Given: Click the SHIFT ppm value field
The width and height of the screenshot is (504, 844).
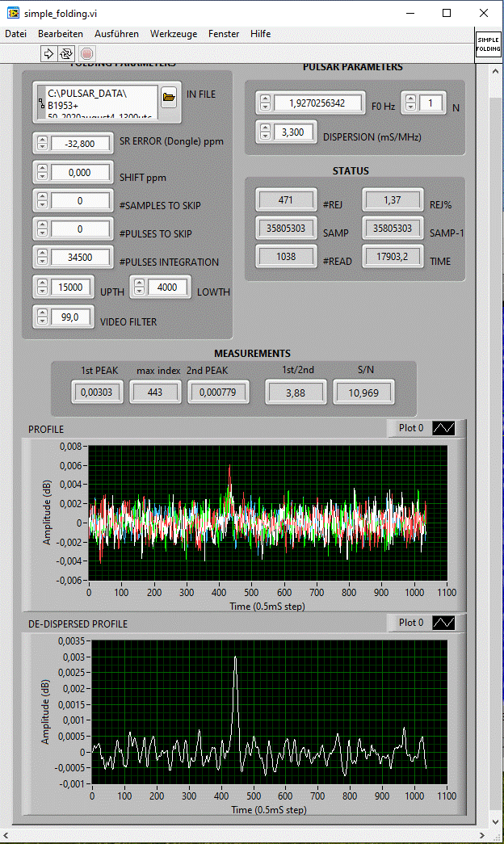Looking at the screenshot, I should pos(80,172).
